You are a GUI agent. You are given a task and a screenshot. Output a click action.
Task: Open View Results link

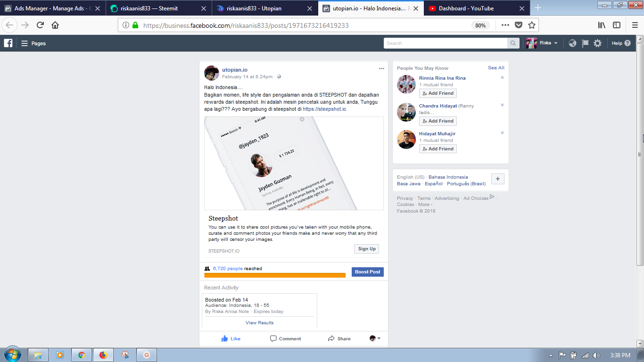pos(259,323)
